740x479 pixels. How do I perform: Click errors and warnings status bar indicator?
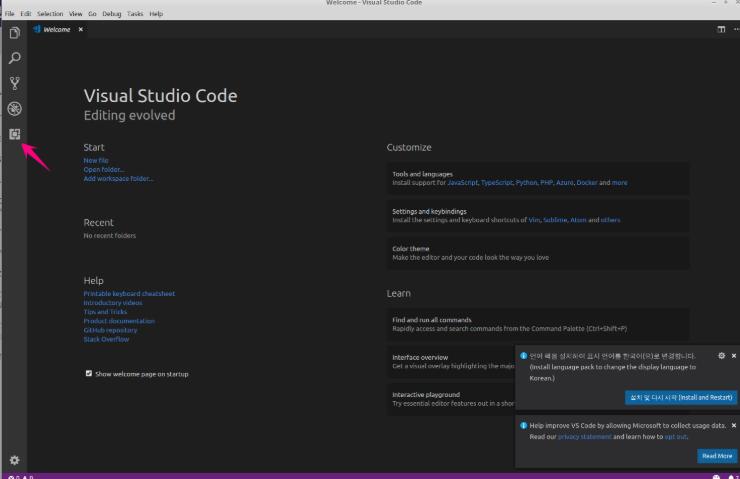(x=20, y=477)
